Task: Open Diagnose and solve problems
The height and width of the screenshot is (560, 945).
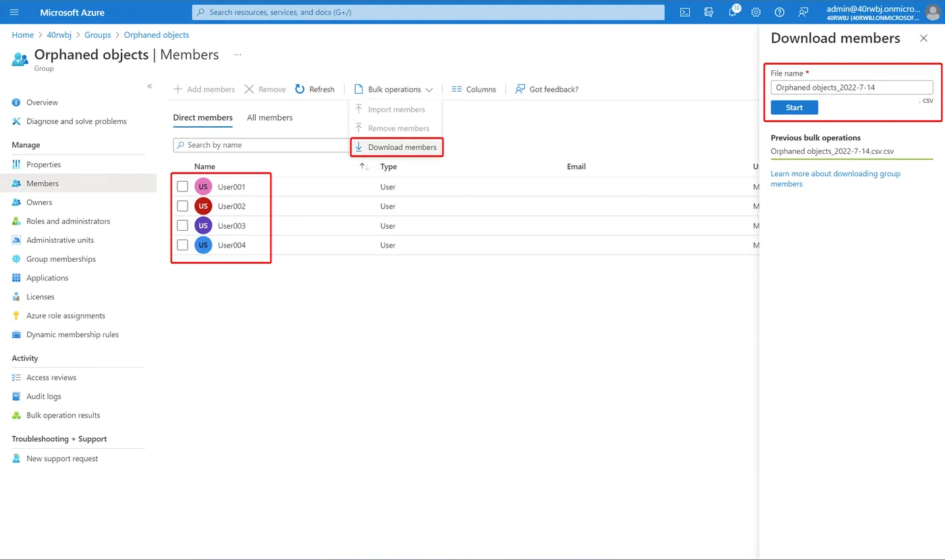Action: (76, 121)
